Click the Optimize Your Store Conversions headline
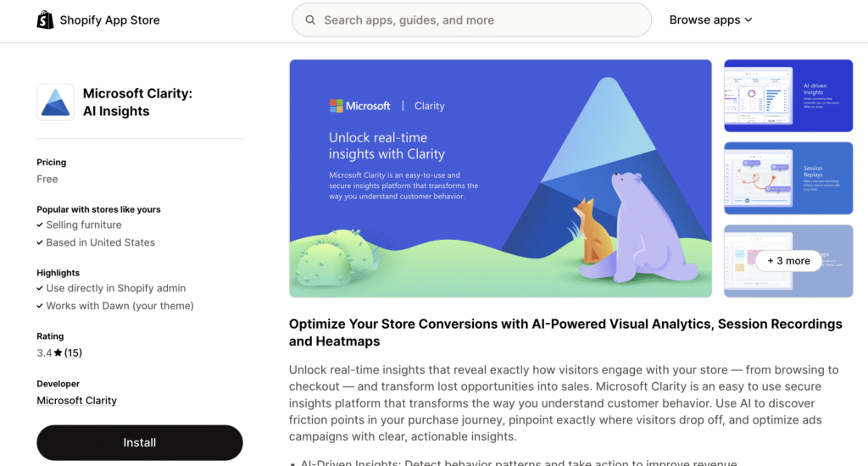Screen dimensions: 868x466 pos(565,333)
